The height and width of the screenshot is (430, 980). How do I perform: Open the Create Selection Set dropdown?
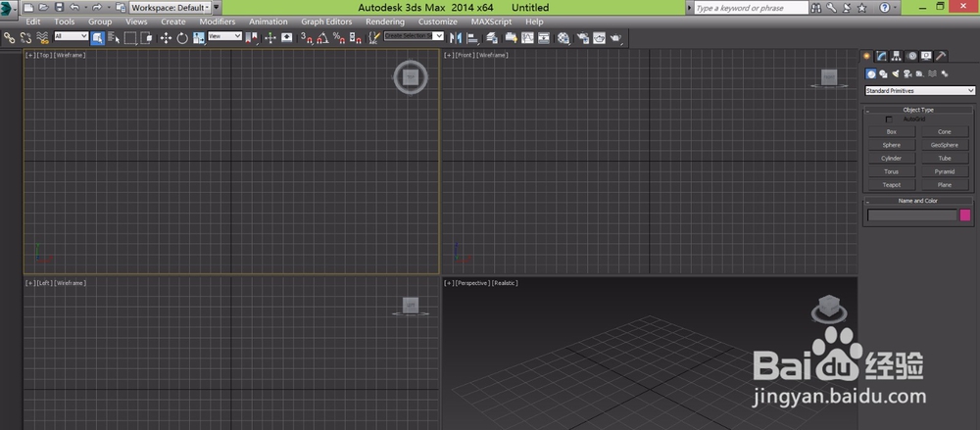coord(414,36)
